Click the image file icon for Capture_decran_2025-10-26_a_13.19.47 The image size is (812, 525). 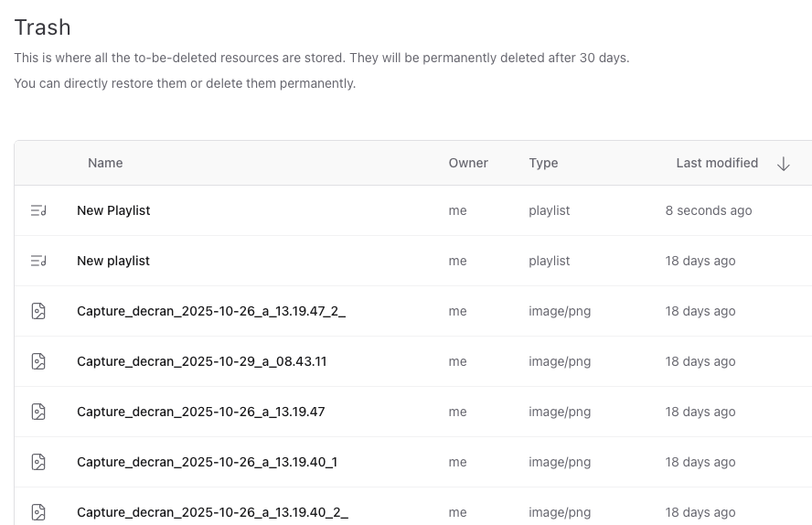38,412
